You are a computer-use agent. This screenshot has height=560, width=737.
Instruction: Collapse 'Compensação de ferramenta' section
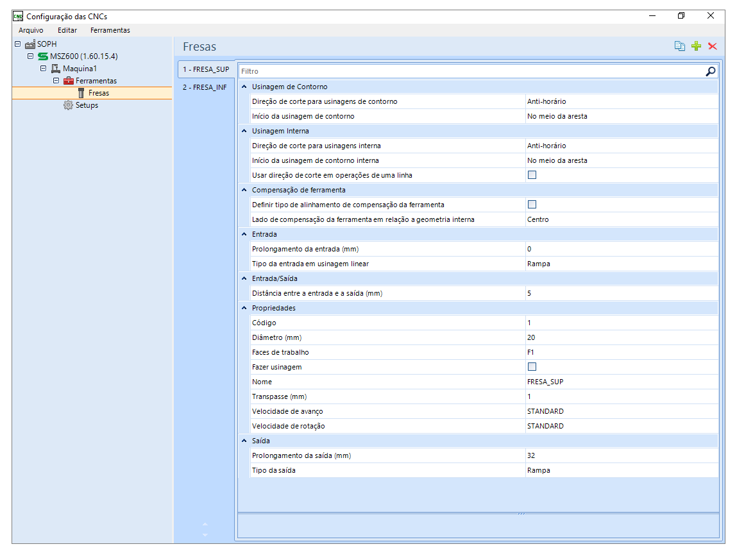[244, 190]
